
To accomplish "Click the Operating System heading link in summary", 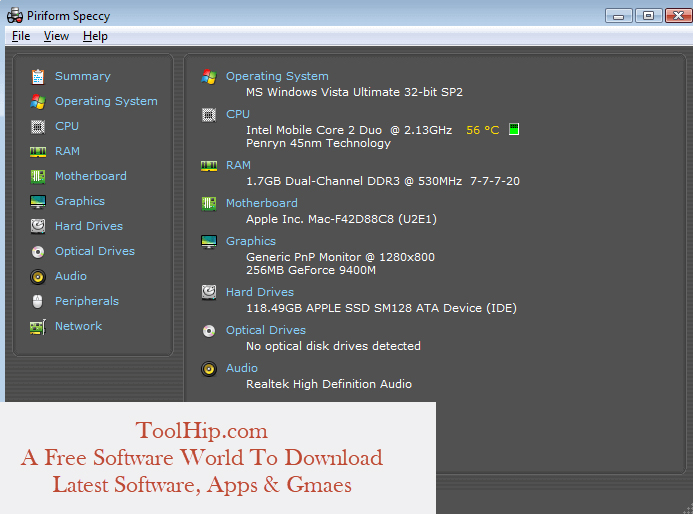I will (277, 76).
